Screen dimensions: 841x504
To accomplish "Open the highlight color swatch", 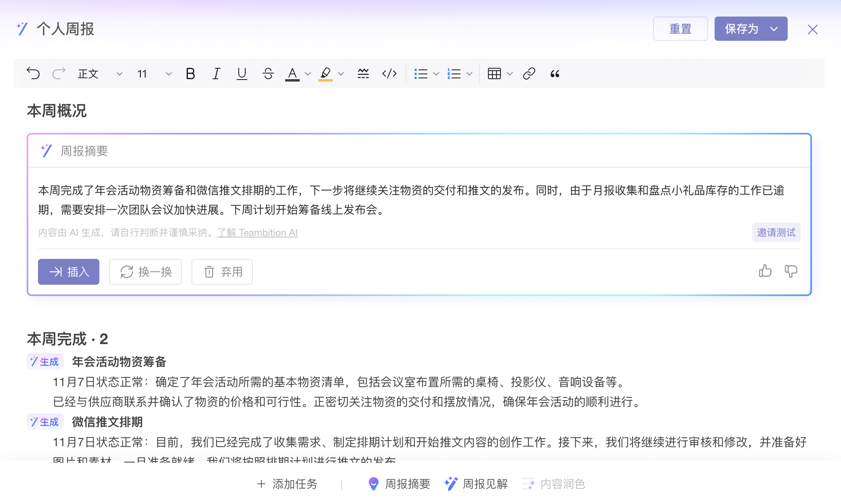I will [x=327, y=73].
